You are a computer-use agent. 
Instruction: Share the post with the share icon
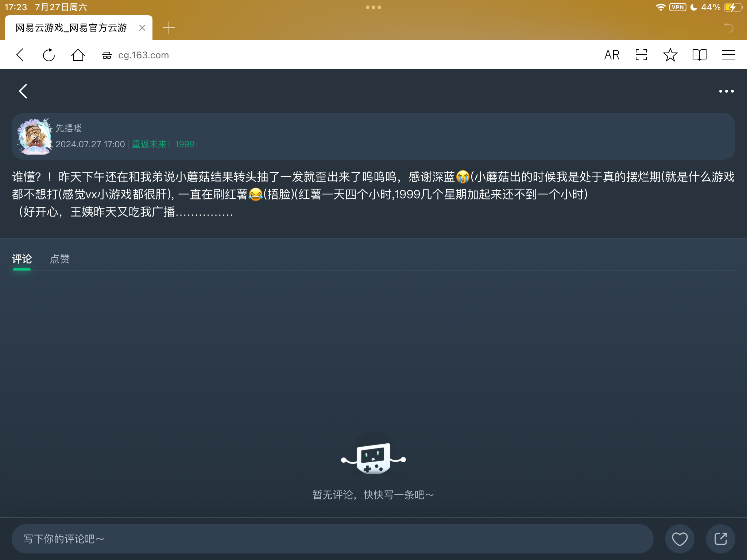(x=720, y=539)
